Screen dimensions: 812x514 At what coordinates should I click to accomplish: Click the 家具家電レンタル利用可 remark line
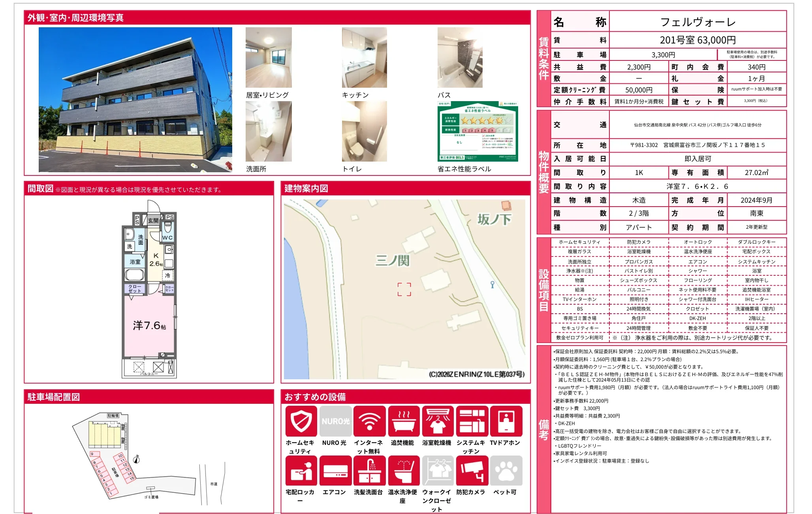point(581,453)
